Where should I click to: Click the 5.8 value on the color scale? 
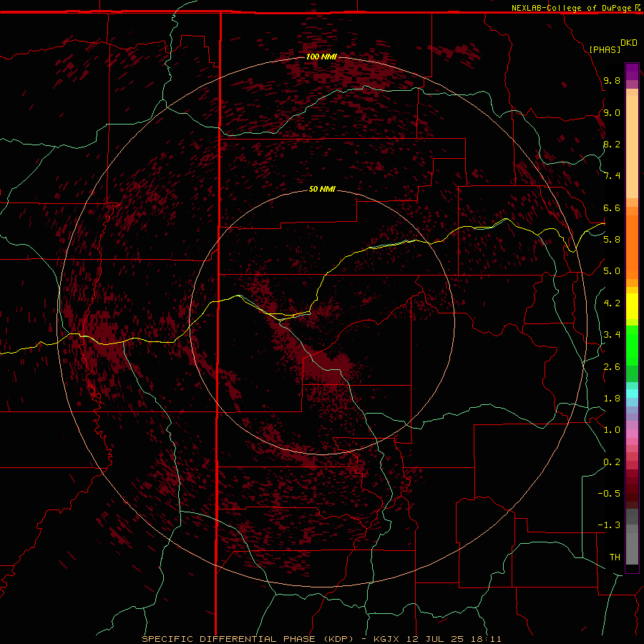click(x=612, y=239)
